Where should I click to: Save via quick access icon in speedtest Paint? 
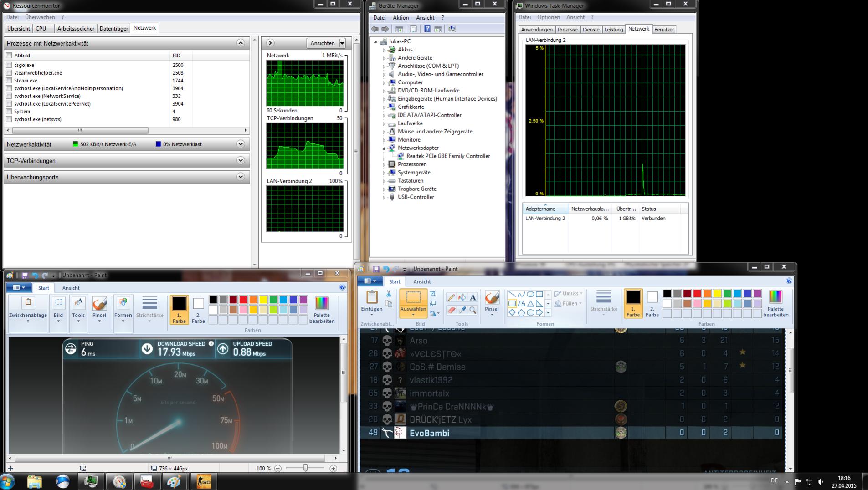25,276
